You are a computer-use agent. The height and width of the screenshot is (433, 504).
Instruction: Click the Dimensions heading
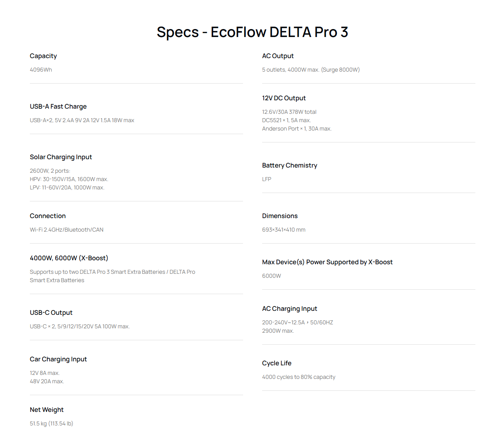click(280, 216)
